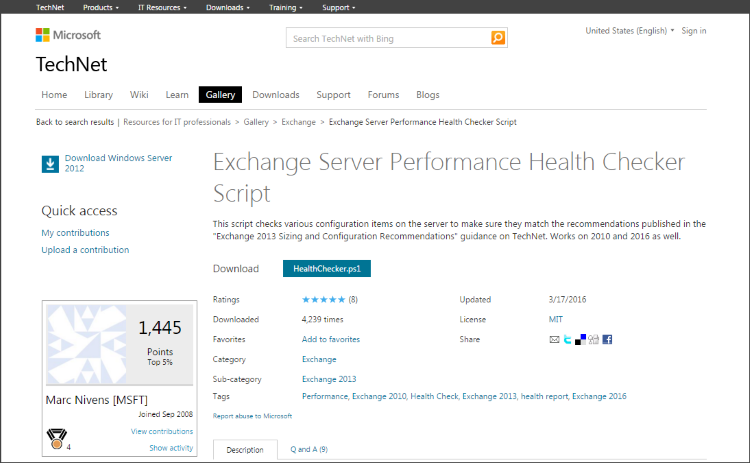Share on Delicious with the checkered icon

click(580, 340)
